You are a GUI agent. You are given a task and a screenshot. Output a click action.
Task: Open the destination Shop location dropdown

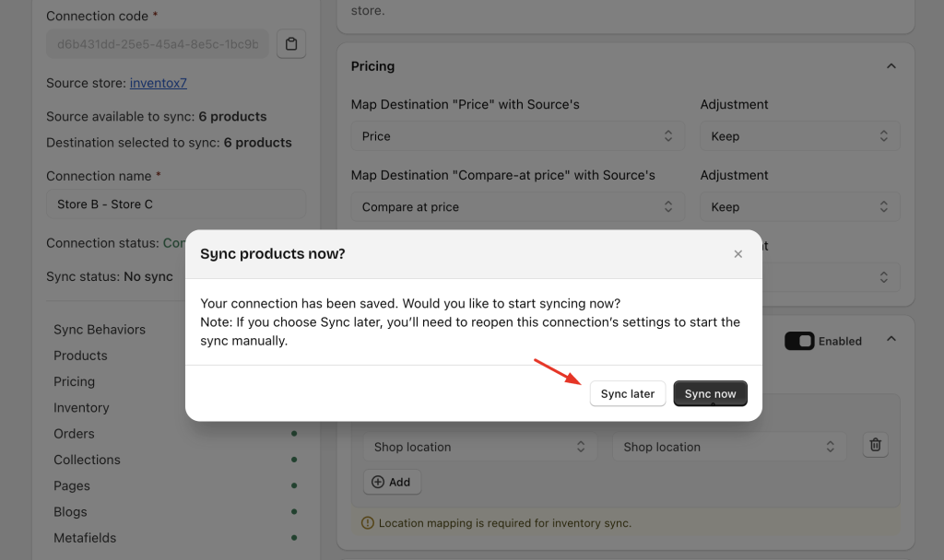click(x=728, y=447)
